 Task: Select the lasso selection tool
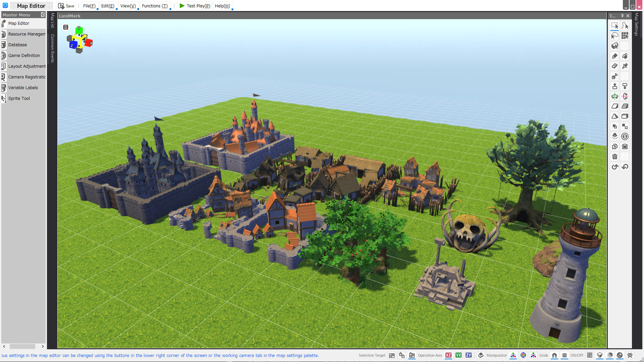point(615,36)
